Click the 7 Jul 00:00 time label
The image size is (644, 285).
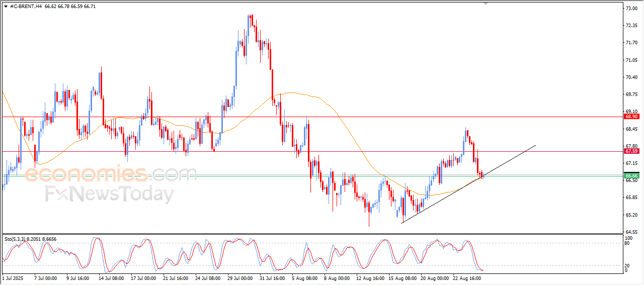tap(46, 277)
